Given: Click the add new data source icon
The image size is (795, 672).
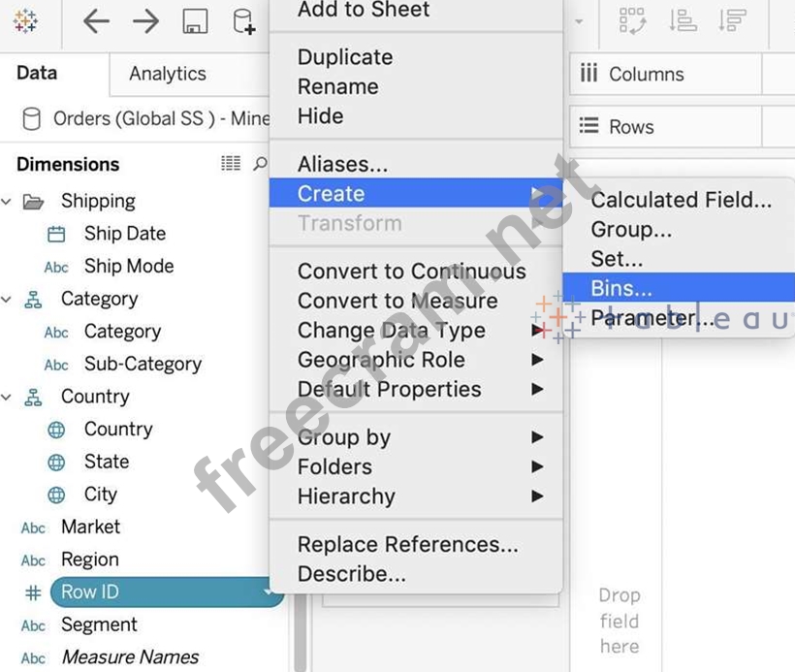Looking at the screenshot, I should (243, 21).
